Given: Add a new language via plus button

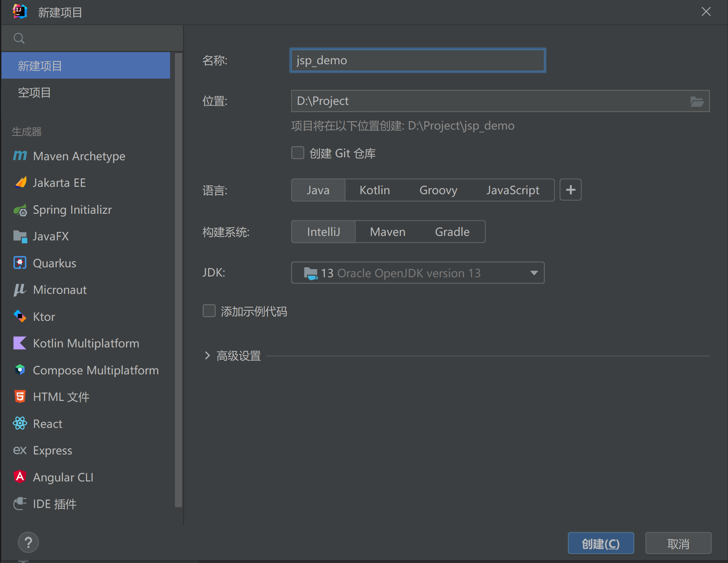Looking at the screenshot, I should click(x=570, y=190).
